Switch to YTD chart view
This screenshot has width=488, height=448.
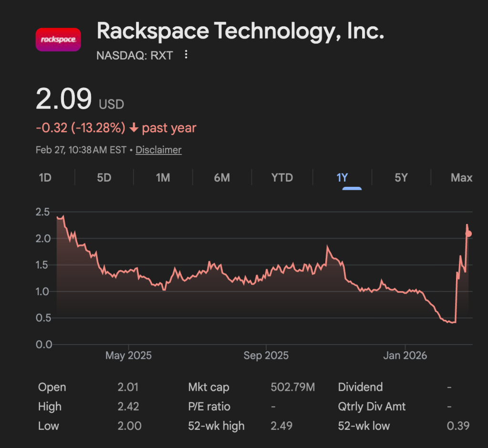click(282, 178)
